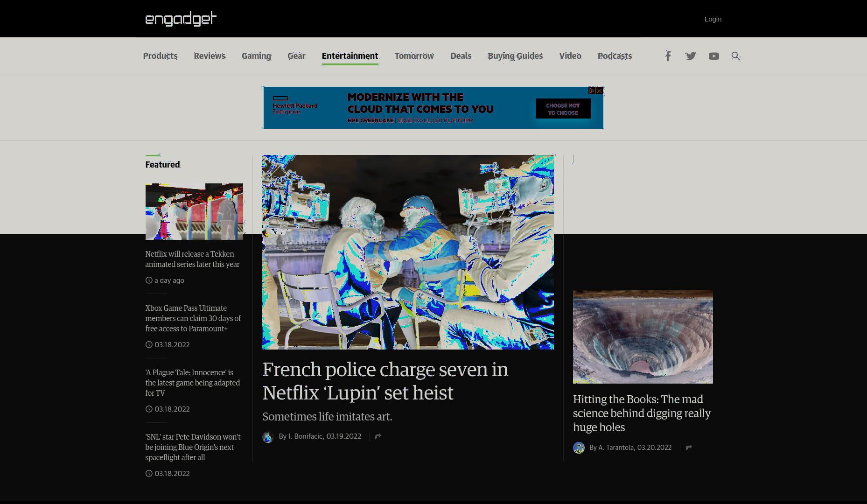
Task: Click the Featured section heading
Action: point(162,164)
